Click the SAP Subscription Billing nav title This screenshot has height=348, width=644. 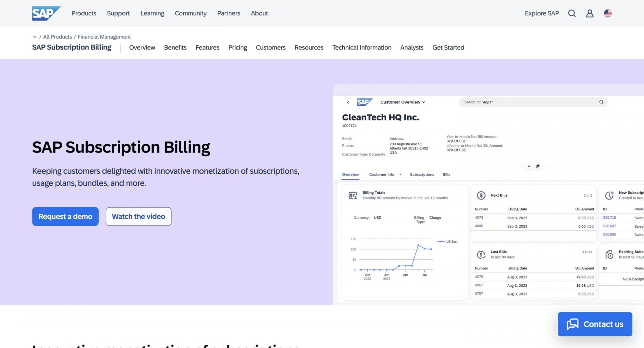[71, 47]
